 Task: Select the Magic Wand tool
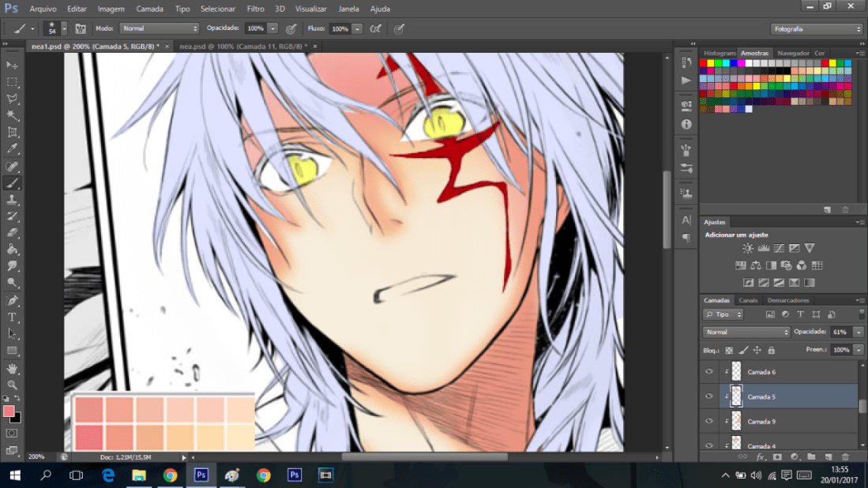coord(13,115)
